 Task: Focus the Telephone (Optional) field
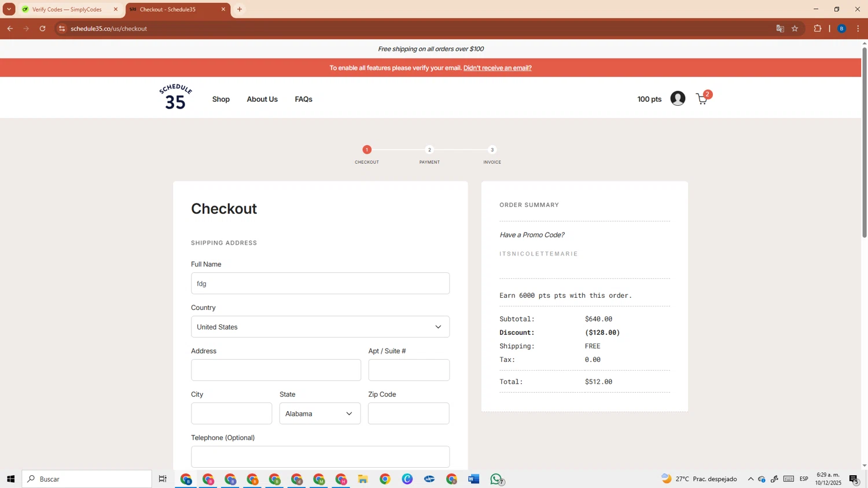click(x=320, y=457)
